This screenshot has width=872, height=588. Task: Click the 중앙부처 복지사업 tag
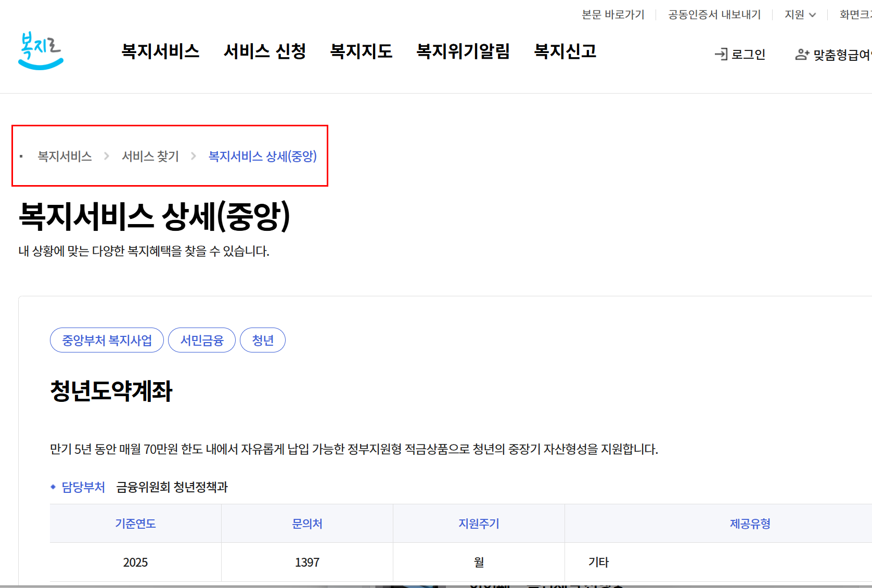(107, 340)
